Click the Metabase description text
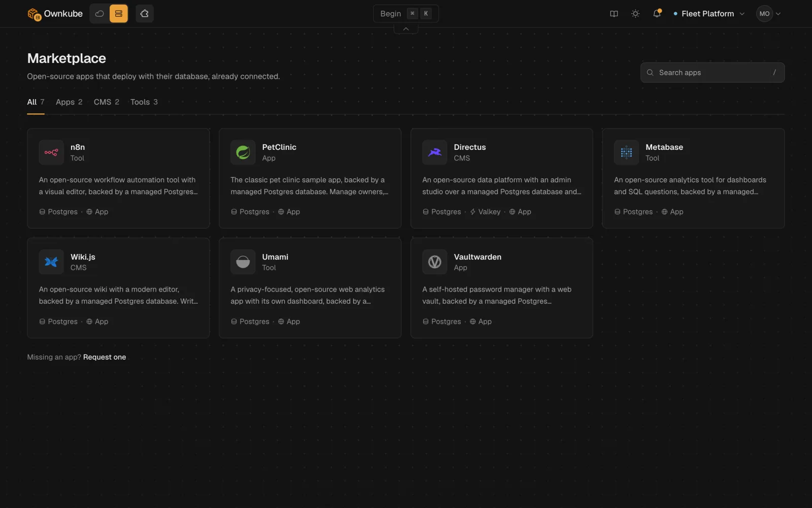This screenshot has height=508, width=812. [690, 186]
